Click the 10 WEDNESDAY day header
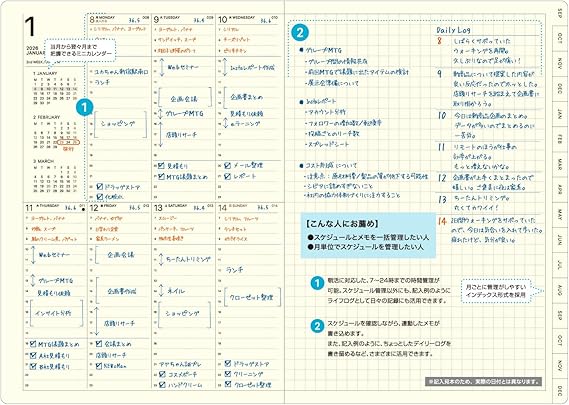569x405 pixels. 249,19
